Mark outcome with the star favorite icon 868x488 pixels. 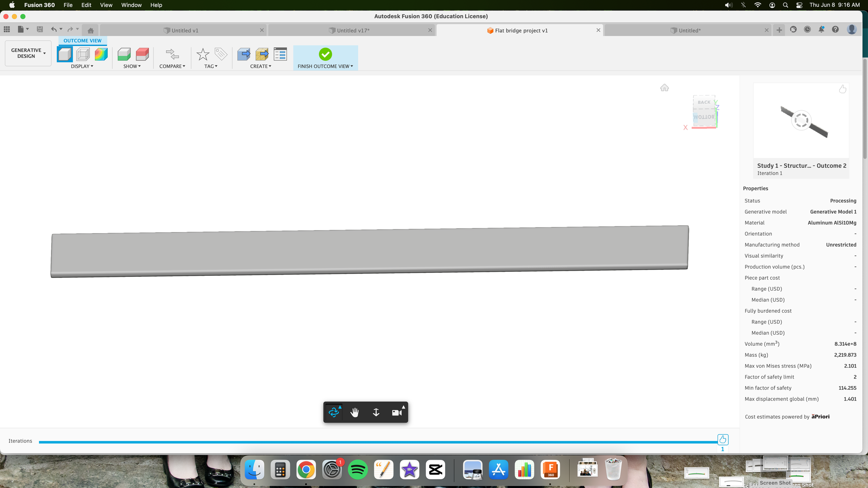[x=203, y=54]
